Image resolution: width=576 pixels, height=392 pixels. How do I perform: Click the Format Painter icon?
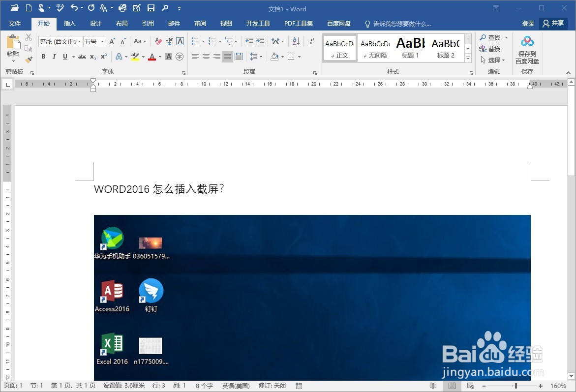point(29,60)
